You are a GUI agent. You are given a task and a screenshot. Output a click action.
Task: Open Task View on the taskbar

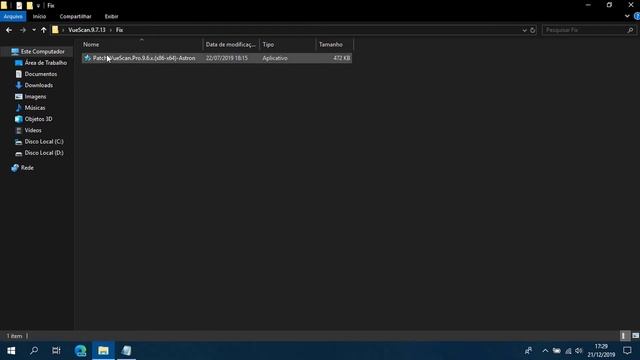[56, 351]
